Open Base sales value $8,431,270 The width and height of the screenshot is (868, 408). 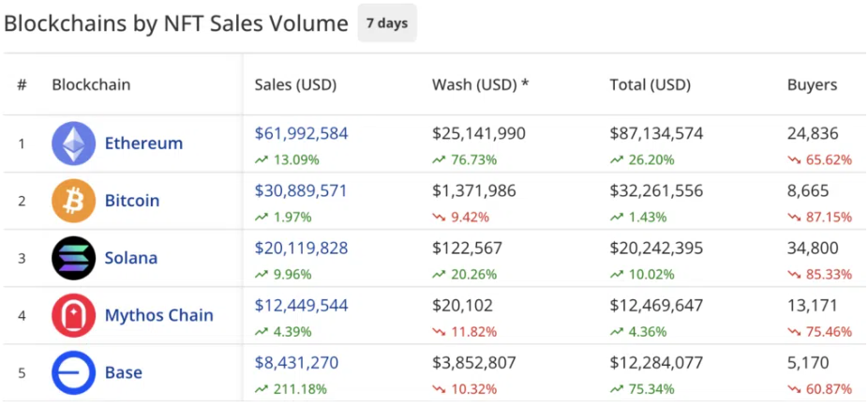pyautogui.click(x=296, y=363)
